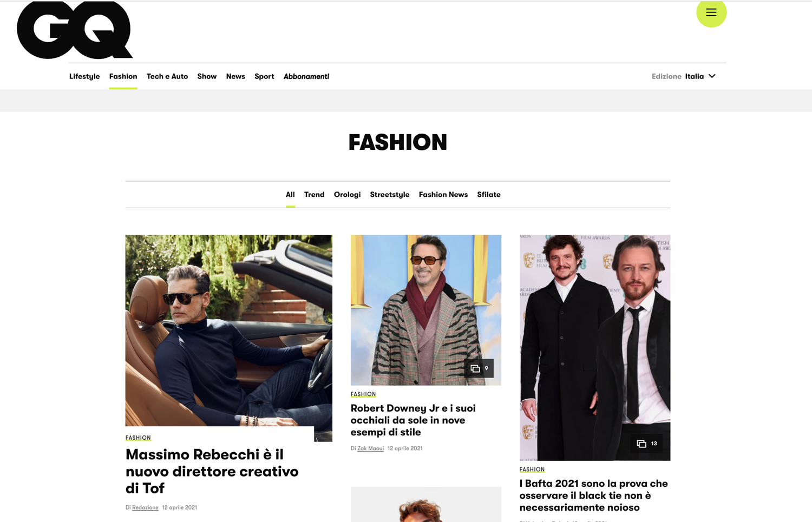
Task: Select Show in the main navigation
Action: 207,76
